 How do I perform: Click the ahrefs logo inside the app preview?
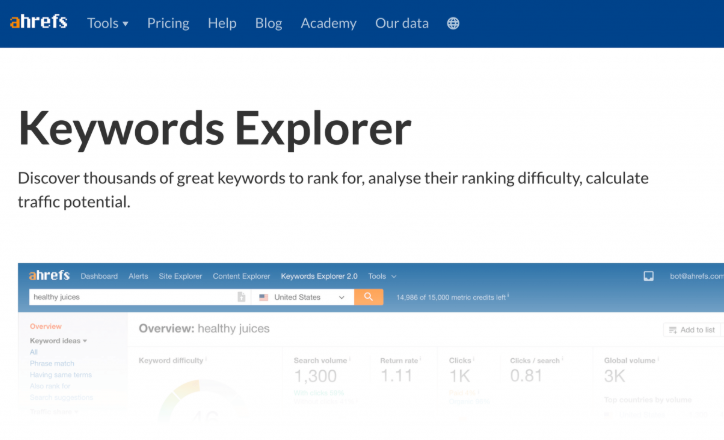[x=49, y=275]
